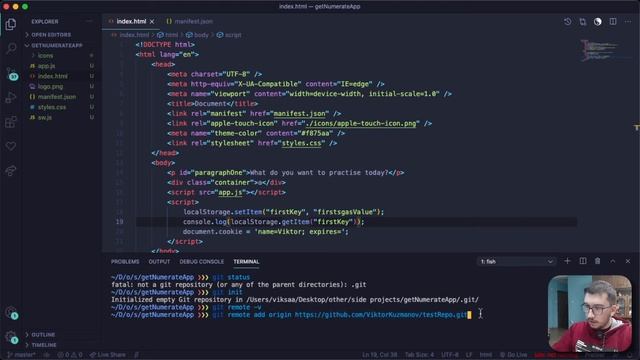Click Go Live in status bar
Image resolution: width=640 pixels, height=360 pixels.
[513, 355]
